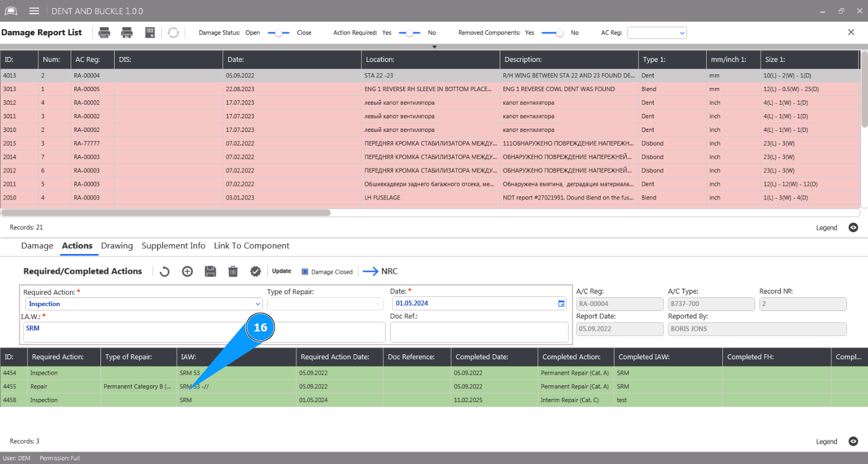
Task: Delete the action using the trash icon
Action: pos(233,271)
